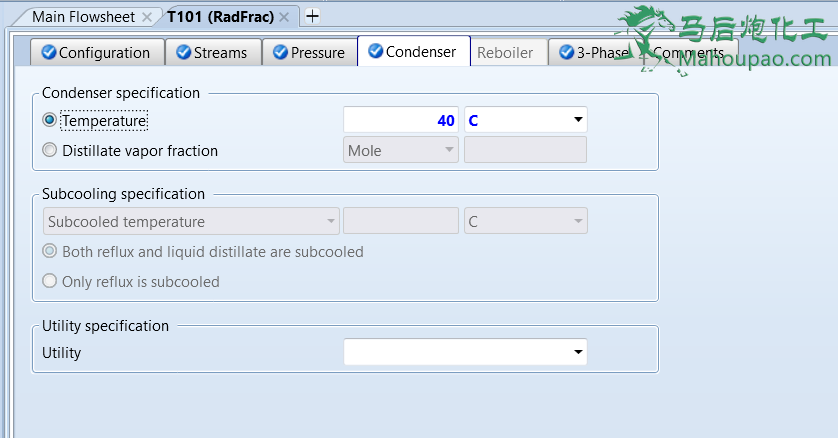Image resolution: width=838 pixels, height=438 pixels.
Task: Click the Configuration tab checkmark icon
Action: coord(48,52)
